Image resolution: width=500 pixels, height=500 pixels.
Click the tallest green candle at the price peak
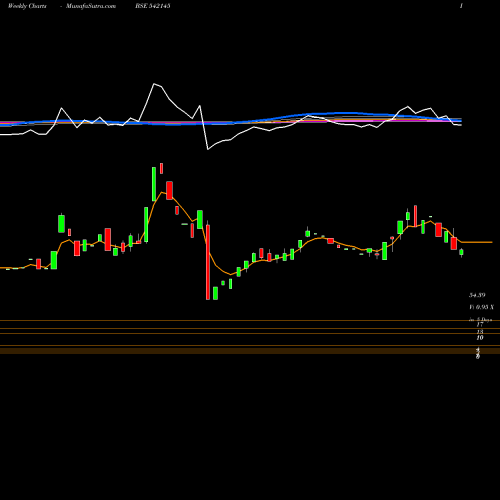tap(154, 184)
